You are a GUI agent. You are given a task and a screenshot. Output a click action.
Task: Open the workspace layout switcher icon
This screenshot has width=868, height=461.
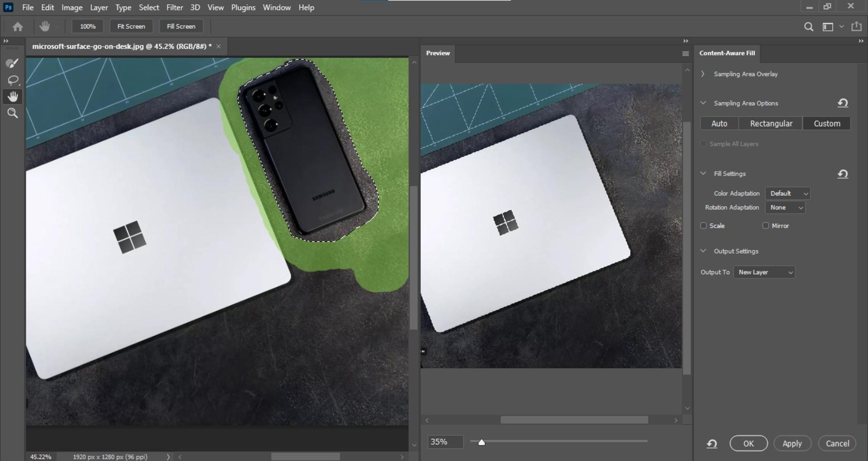[828, 27]
